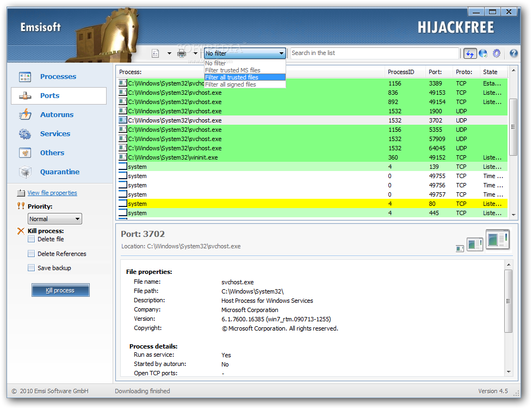
Task: Click the Quarantine icon in sidebar
Action: point(25,172)
